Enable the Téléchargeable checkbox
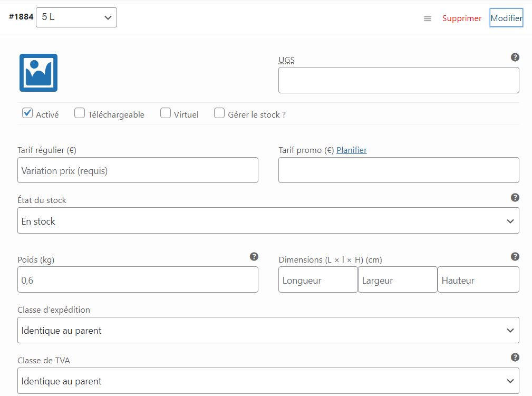The height and width of the screenshot is (396, 532). pyautogui.click(x=80, y=113)
